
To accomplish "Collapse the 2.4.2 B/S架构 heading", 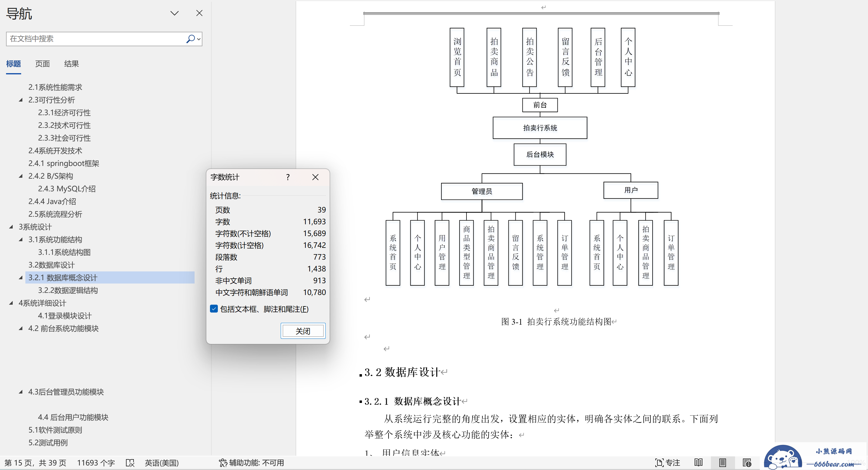I will click(21, 176).
